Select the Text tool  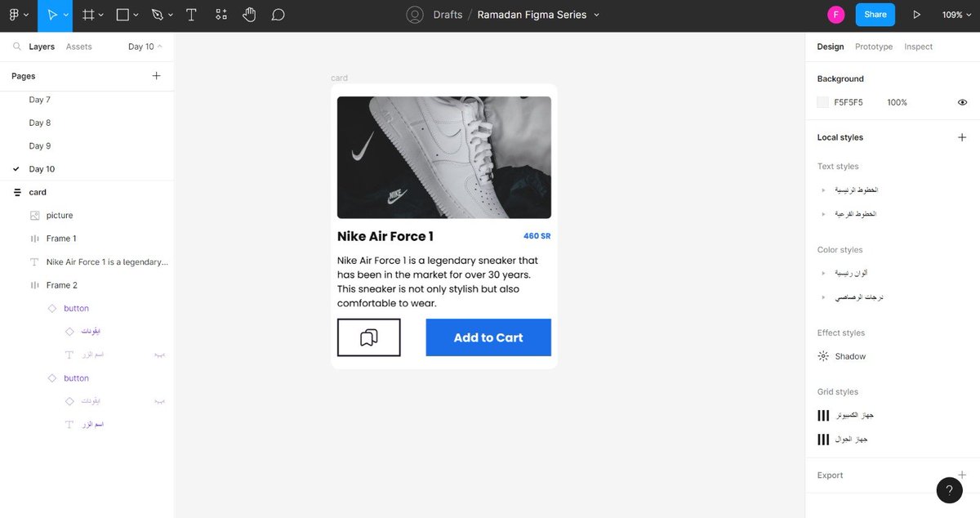[x=191, y=15]
